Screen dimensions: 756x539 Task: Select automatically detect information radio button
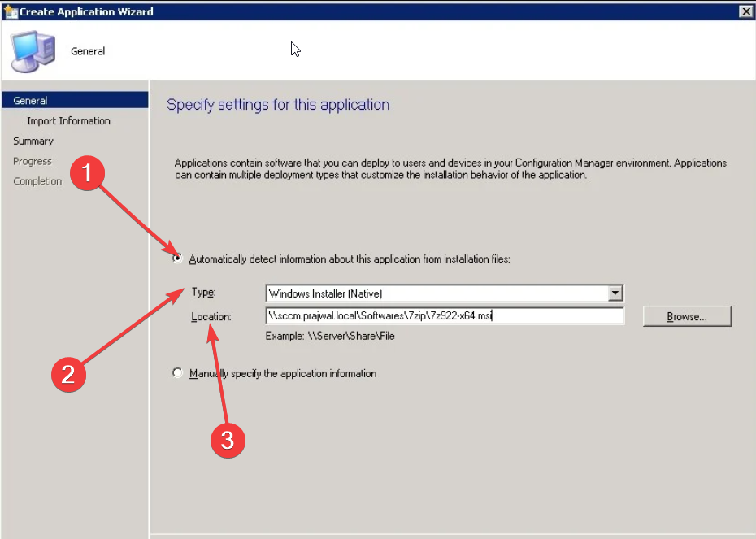tap(178, 259)
